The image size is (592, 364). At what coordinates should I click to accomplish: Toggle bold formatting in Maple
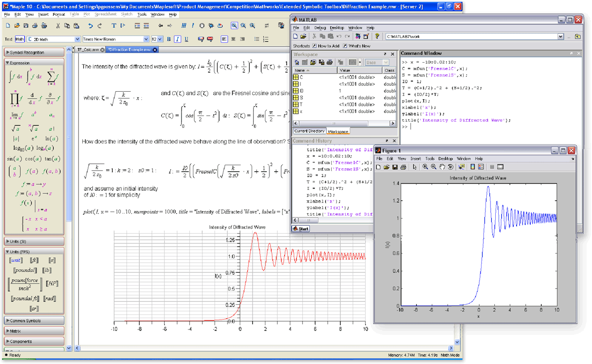pyautogui.click(x=169, y=38)
